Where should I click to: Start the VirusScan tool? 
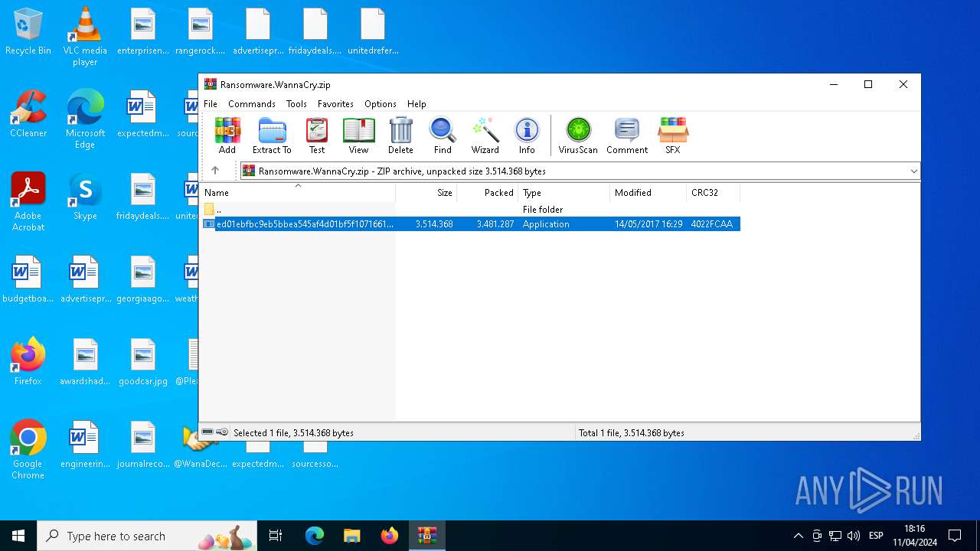click(578, 135)
